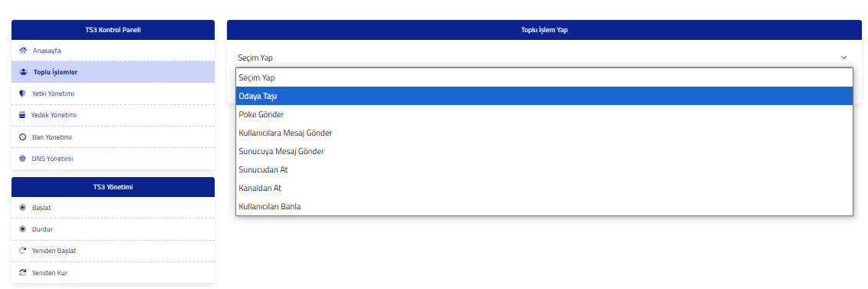This screenshot has width=868, height=289.
Task: Click the stop icon beside Durdur
Action: tap(23, 229)
